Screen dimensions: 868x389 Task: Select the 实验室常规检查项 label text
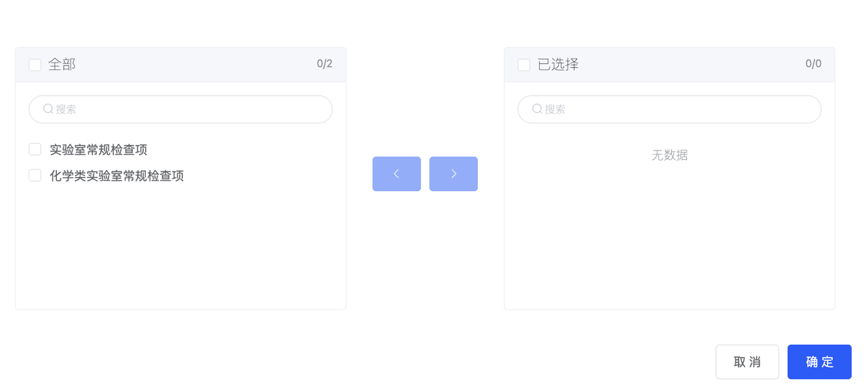(x=98, y=150)
